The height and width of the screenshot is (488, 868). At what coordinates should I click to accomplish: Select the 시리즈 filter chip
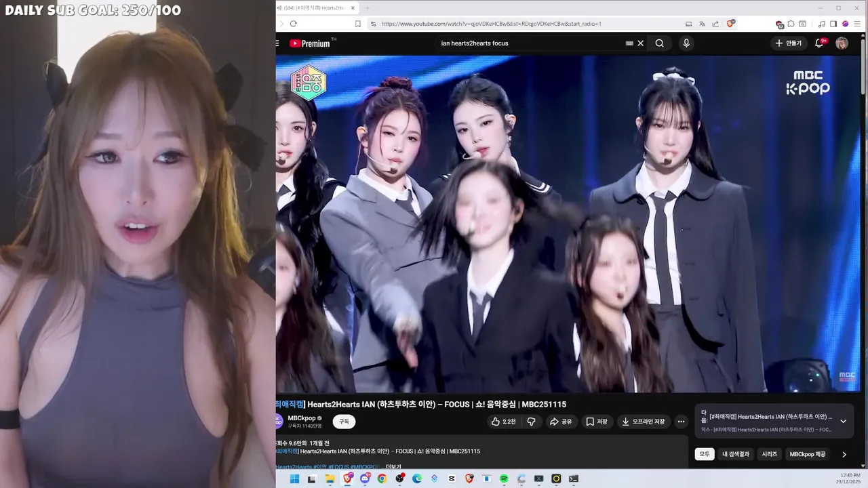[770, 454]
